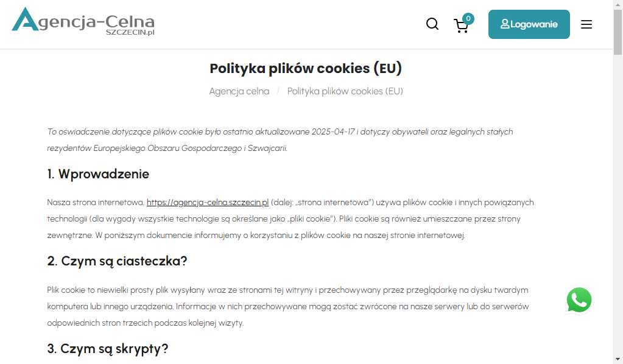Click the vertical scrollbar thumb

coord(618,30)
